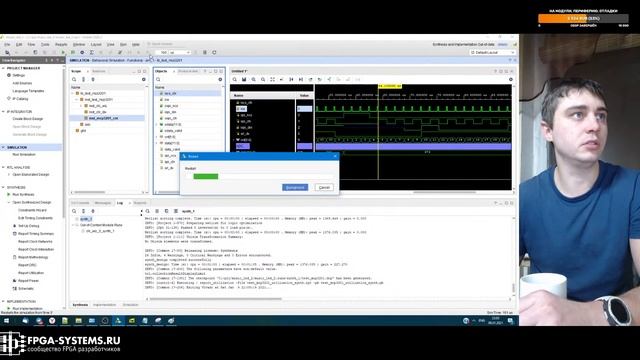Zoom out on the waveform

pyautogui.click(x=263, y=80)
